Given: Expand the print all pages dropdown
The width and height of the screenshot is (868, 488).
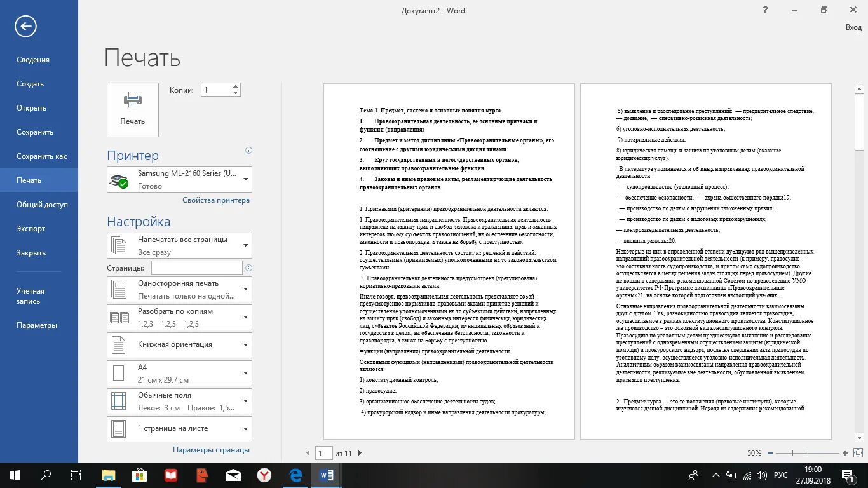Looking at the screenshot, I should (x=180, y=245).
